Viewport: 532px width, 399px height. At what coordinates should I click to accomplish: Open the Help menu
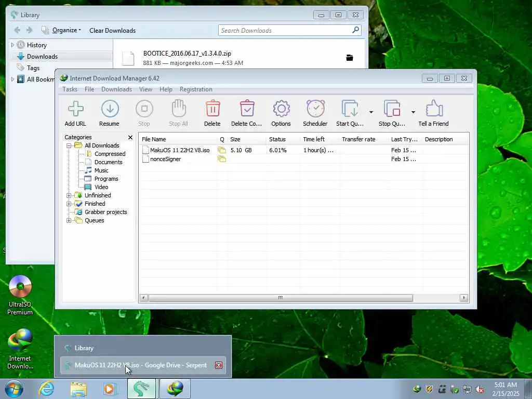166,89
